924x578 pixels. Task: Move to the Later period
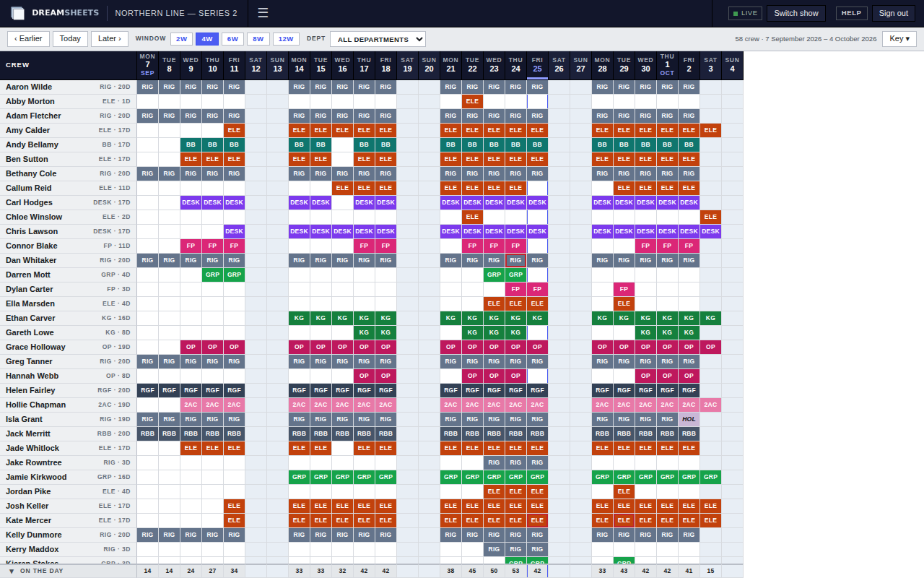110,39
